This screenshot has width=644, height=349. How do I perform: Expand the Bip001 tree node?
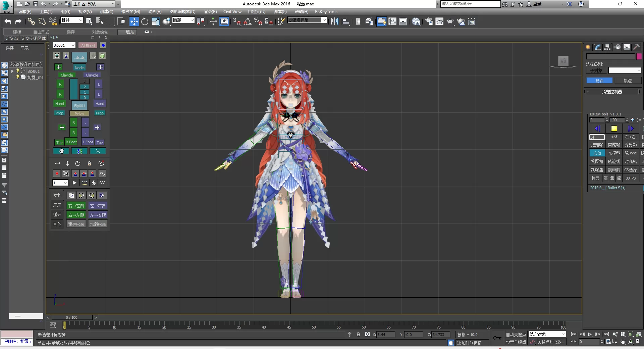[x=12, y=71]
